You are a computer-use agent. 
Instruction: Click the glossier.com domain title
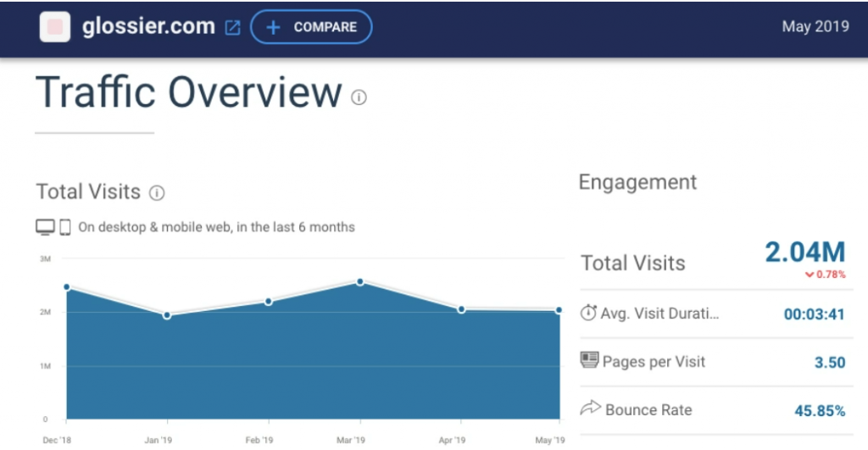tap(148, 26)
